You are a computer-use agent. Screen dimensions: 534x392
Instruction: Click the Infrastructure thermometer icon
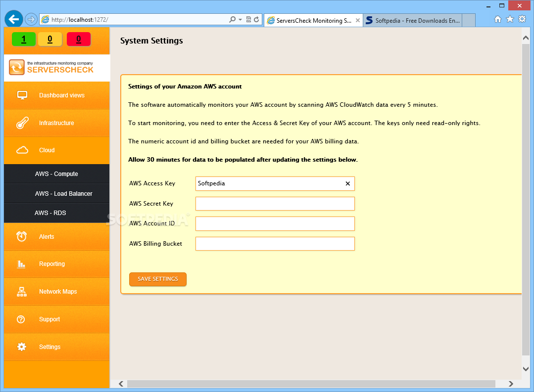click(22, 123)
